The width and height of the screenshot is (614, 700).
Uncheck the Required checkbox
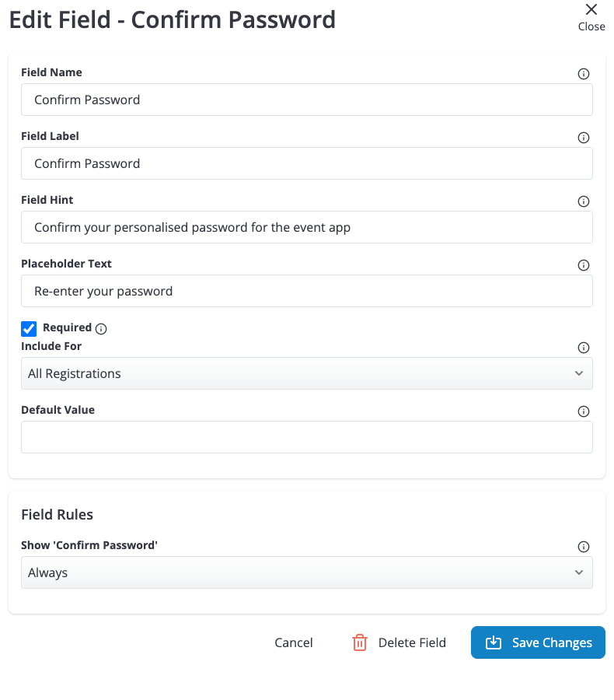(29, 328)
